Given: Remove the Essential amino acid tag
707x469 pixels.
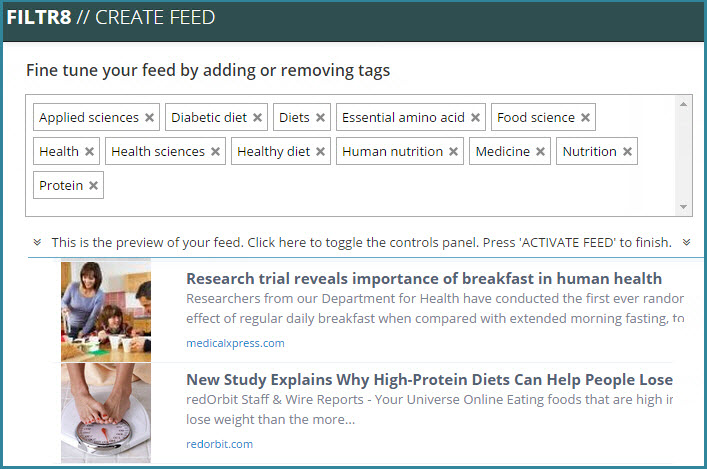Looking at the screenshot, I should pos(475,118).
